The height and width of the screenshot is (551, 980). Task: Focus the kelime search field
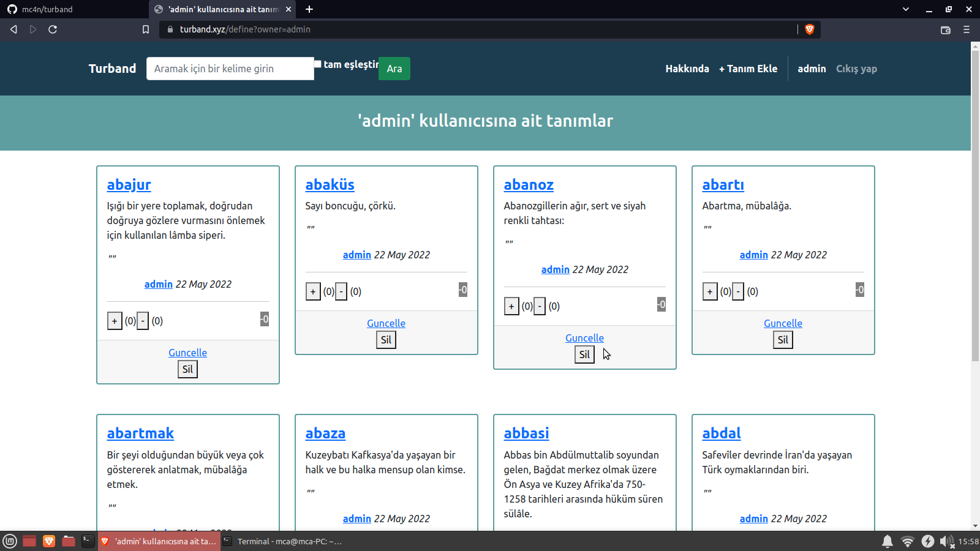[230, 69]
